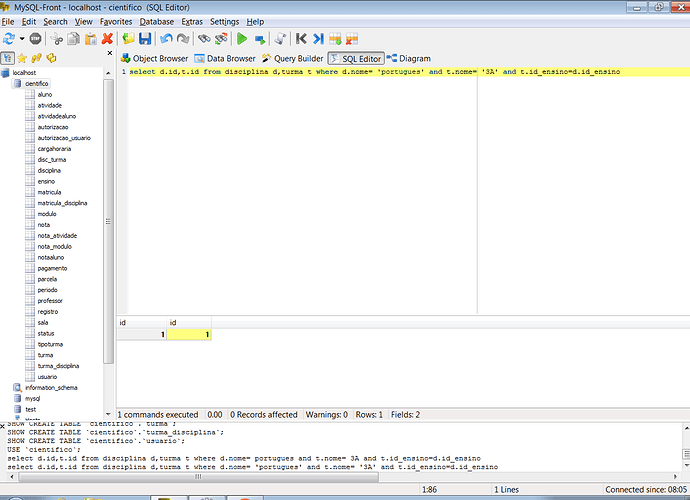Switch to the Query Builder tab
Viewport: 690px width, 500px height.
pyautogui.click(x=291, y=58)
